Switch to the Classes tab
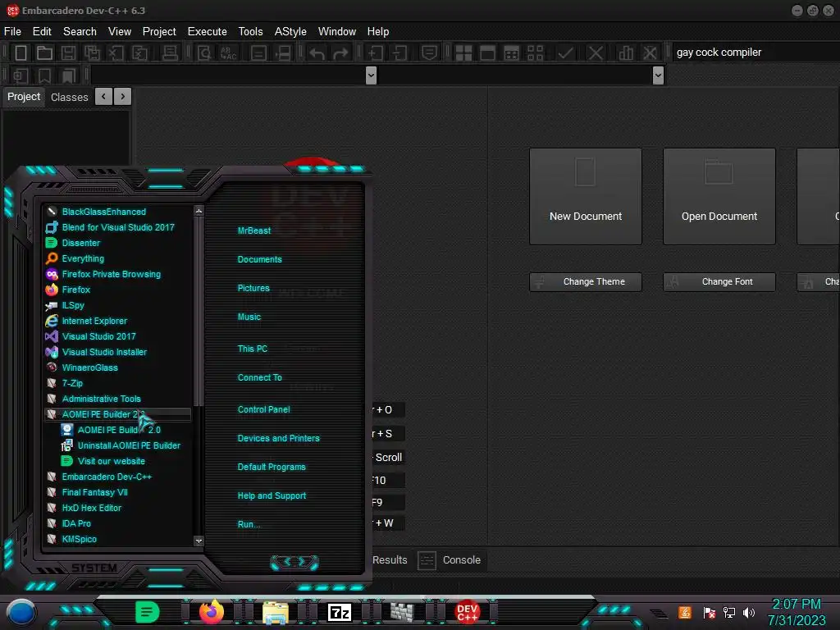Image resolution: width=840 pixels, height=630 pixels. 69,97
